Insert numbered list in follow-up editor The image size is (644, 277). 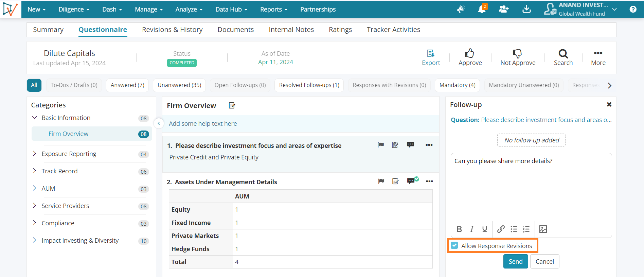526,229
